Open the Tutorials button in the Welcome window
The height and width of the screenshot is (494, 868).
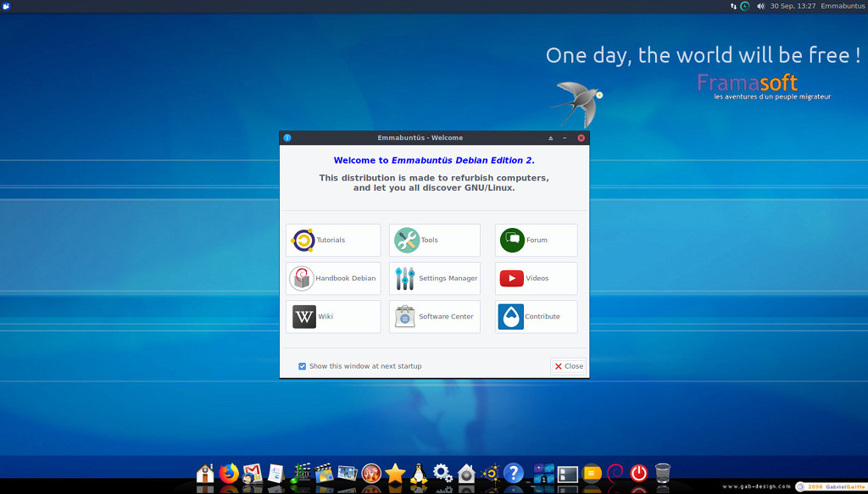pyautogui.click(x=333, y=240)
